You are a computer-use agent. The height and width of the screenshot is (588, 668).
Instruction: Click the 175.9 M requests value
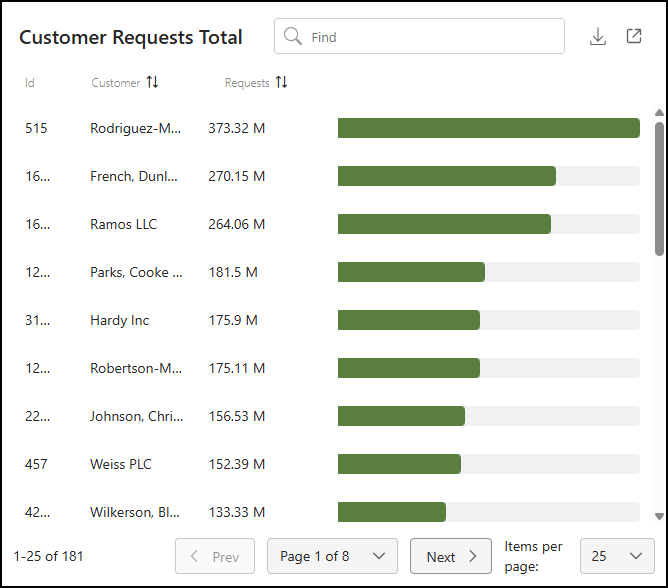pos(233,320)
